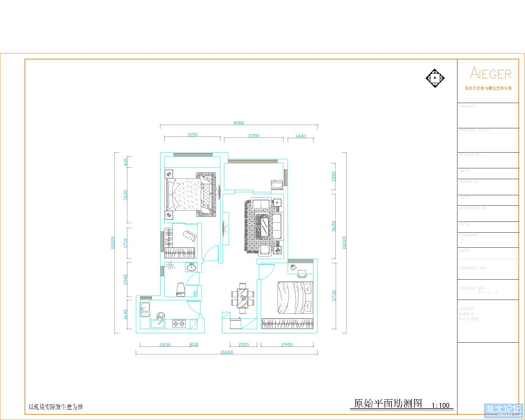This screenshot has width=525, height=420.
Task: Click the kitchen door arc
Action: coord(194,308)
